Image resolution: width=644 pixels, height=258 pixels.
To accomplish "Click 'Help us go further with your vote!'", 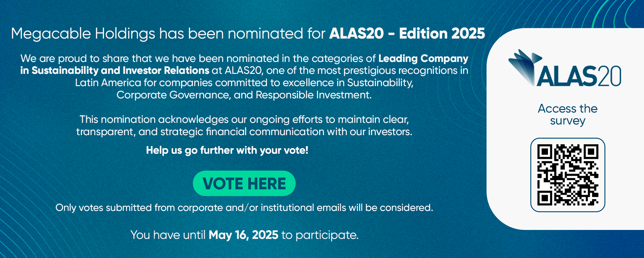I will click(227, 150).
